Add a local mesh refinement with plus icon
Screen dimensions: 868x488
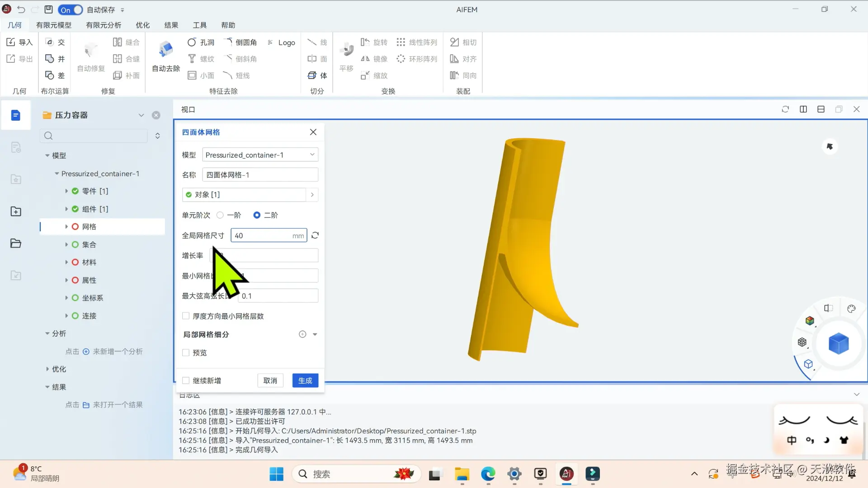click(x=302, y=334)
